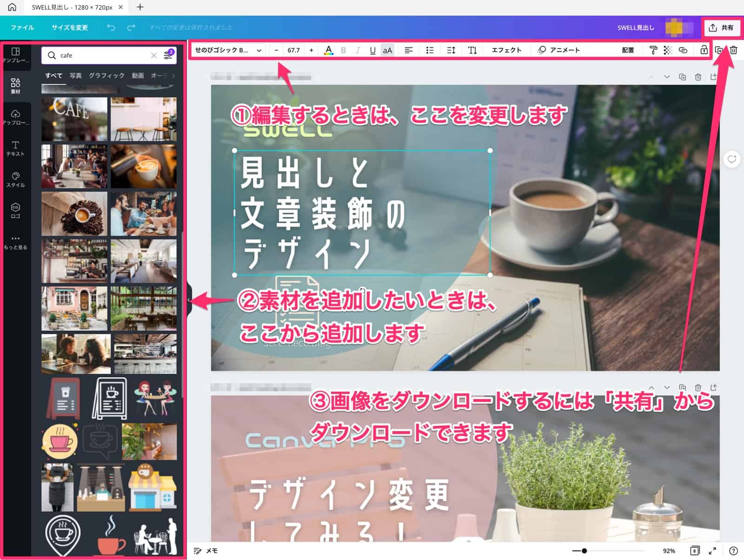Add a new page after page 2
Viewport: 744px width, 560px height.
(713, 387)
